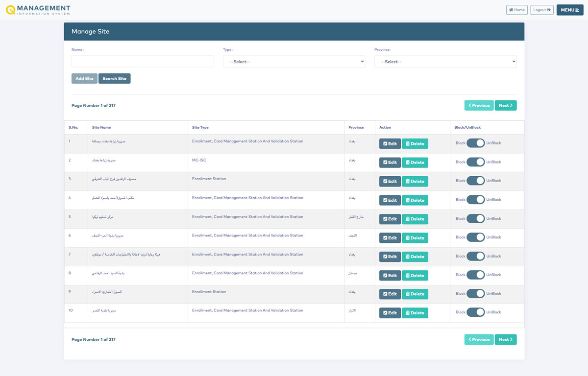Click the top Next page button
The height and width of the screenshot is (376, 588).
click(x=505, y=106)
